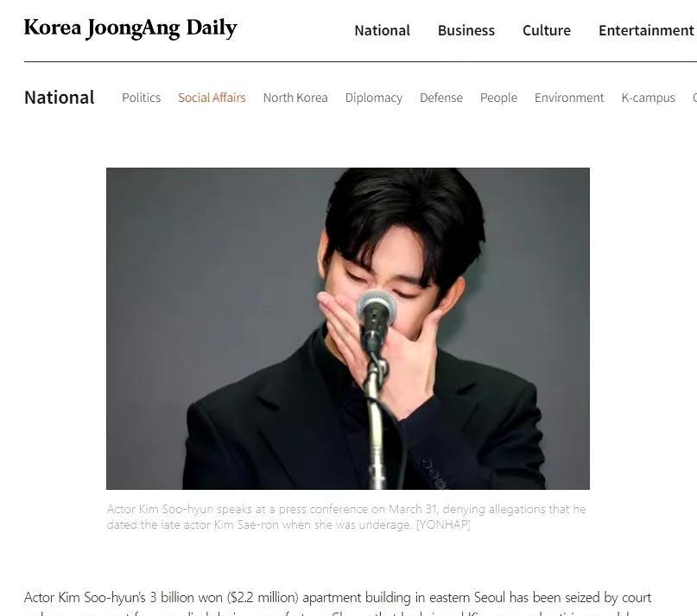Screen dimensions: 697x616
Task: Select the Entertainment section
Action: tap(646, 30)
